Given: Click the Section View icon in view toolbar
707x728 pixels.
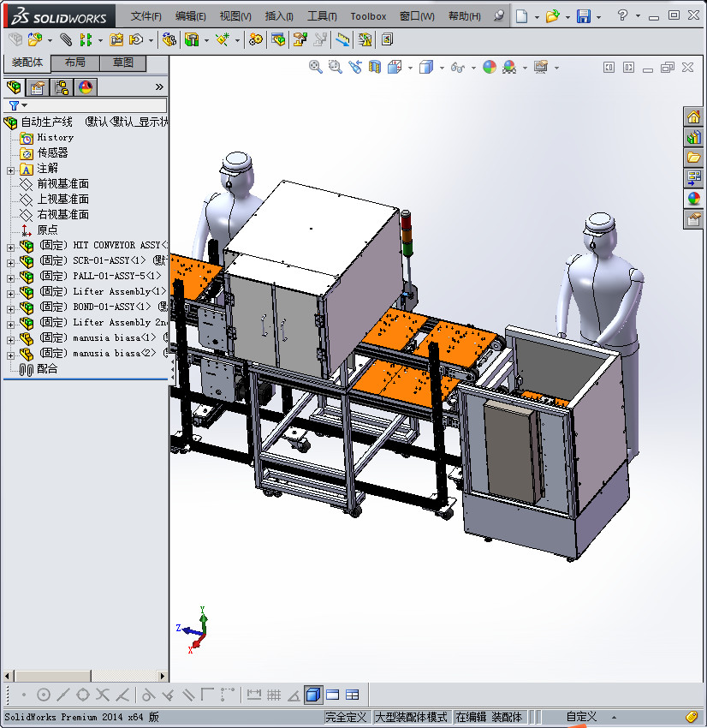Looking at the screenshot, I should pos(375,67).
